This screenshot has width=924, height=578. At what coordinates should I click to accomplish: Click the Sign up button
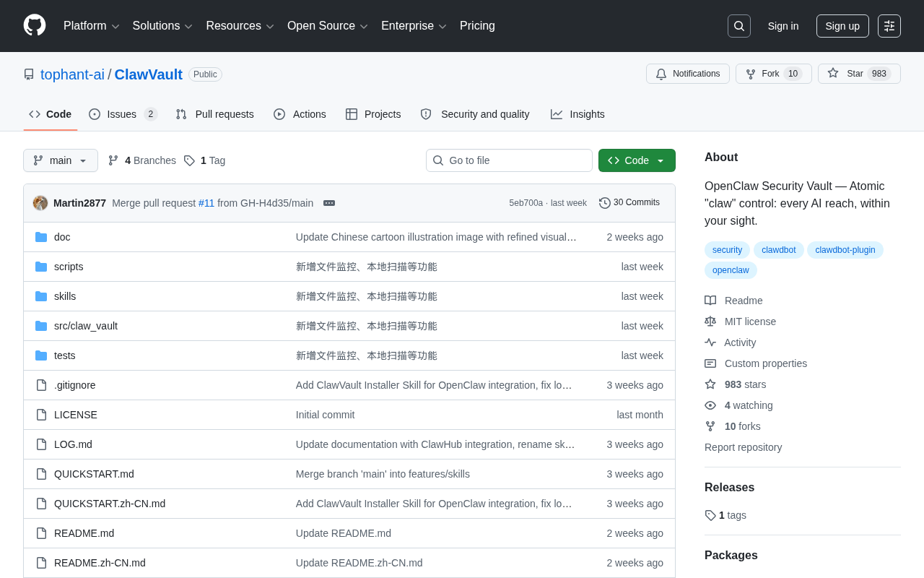842,25
